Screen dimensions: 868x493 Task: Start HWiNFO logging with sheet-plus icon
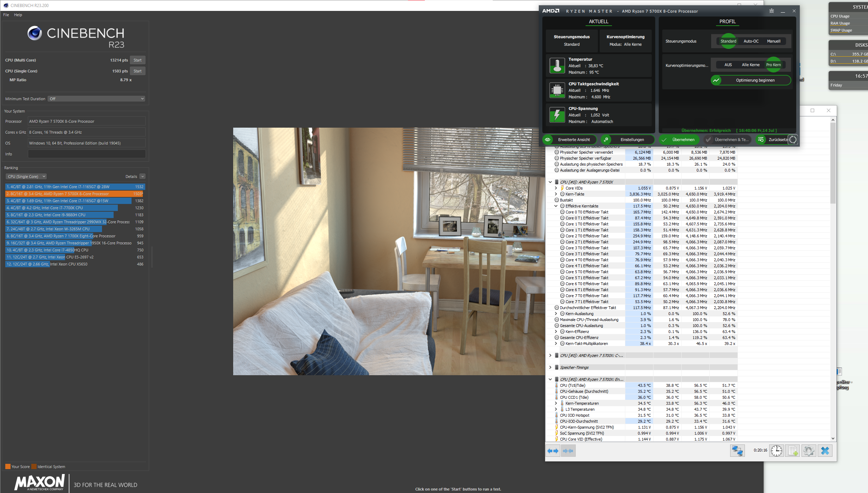click(x=793, y=451)
